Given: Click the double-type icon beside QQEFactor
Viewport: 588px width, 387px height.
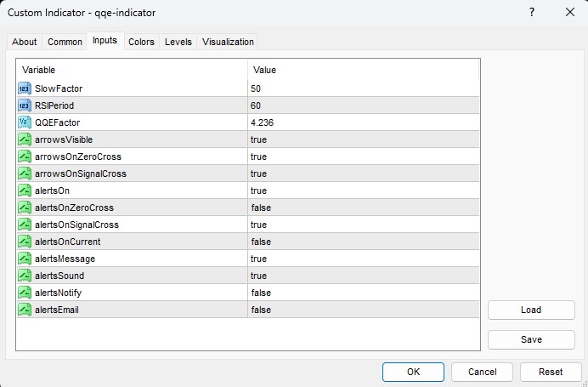Looking at the screenshot, I should click(x=25, y=122).
